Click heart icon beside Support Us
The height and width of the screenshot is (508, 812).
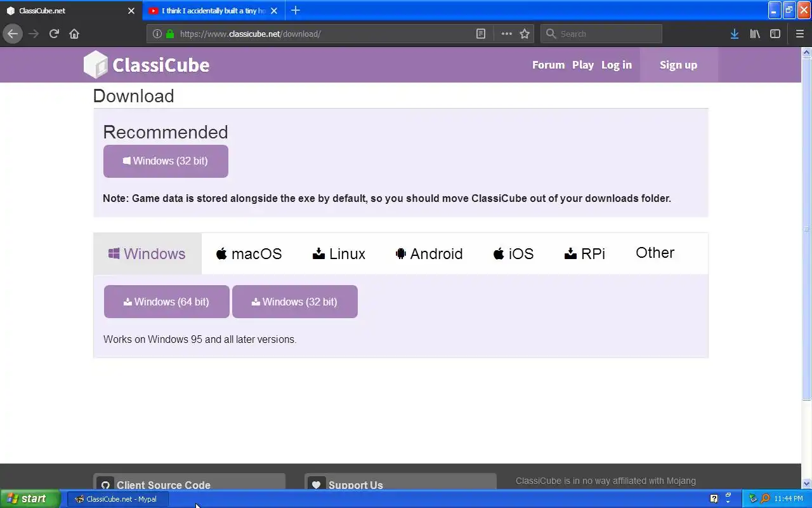point(317,485)
